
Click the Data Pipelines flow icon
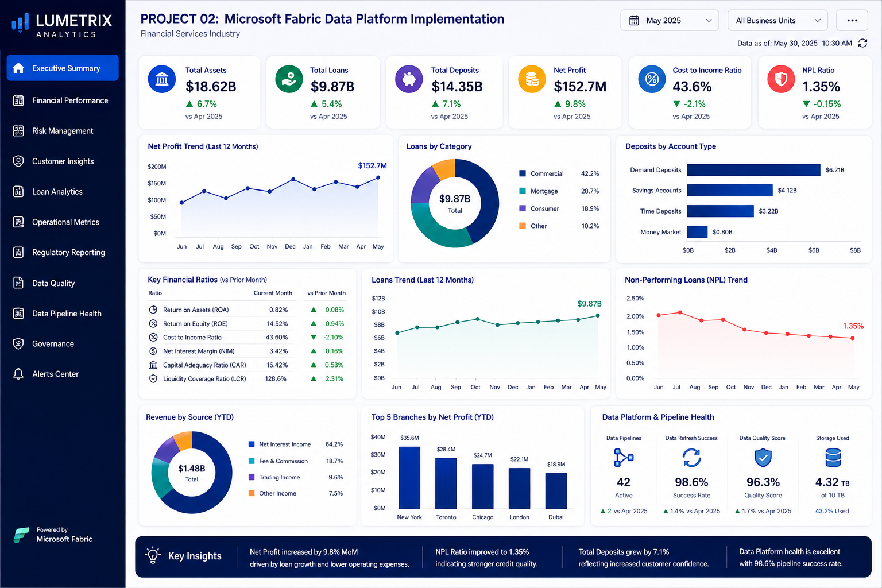(x=624, y=458)
